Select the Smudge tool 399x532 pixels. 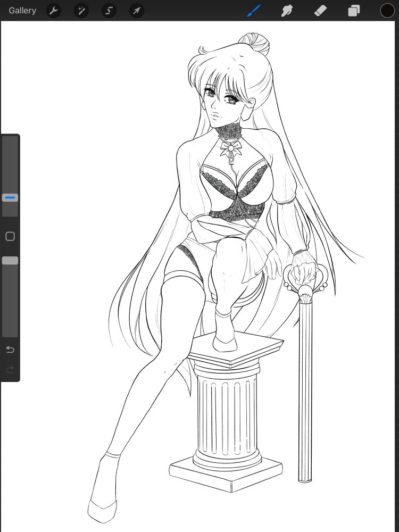click(x=287, y=11)
